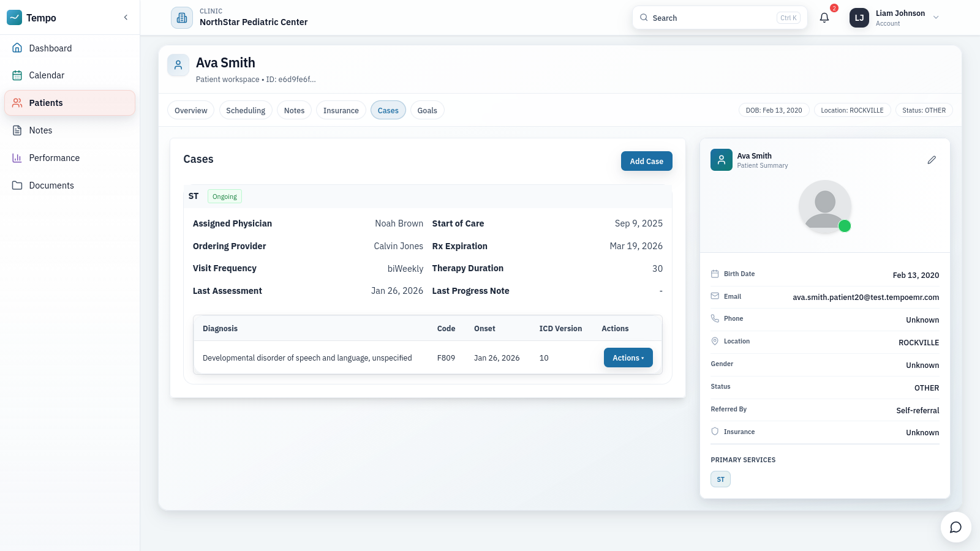Viewport: 980px width, 551px height.
Task: Click the Ongoing status badge
Action: [225, 197]
